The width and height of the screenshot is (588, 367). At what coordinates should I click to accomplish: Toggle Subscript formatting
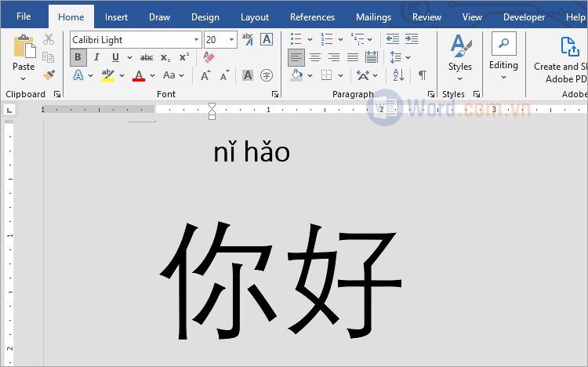(165, 57)
